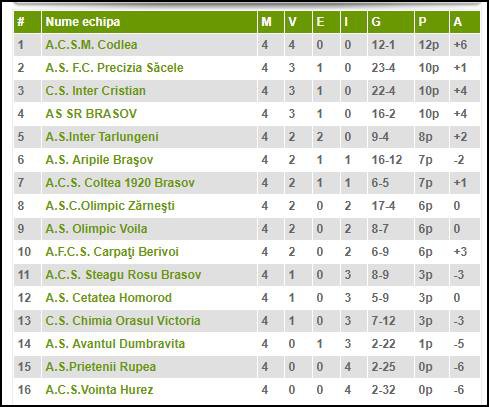The image size is (489, 407).
Task: Open A.F.C.S. Carpaţi Berivoi link
Action: click(x=112, y=252)
